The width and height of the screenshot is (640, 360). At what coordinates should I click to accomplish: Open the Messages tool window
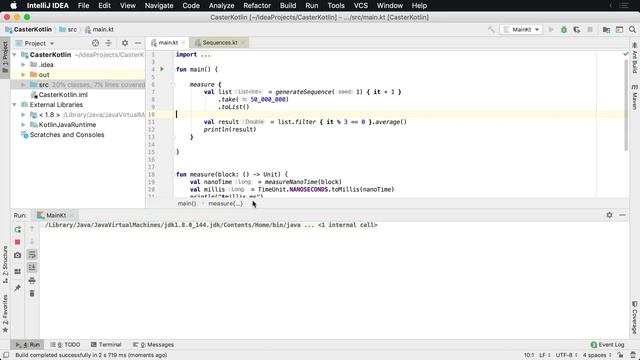click(153, 345)
